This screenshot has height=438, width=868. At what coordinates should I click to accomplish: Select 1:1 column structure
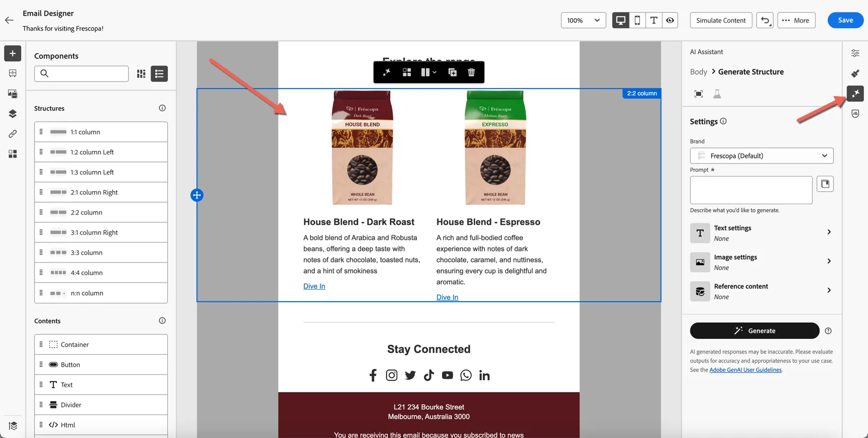101,132
